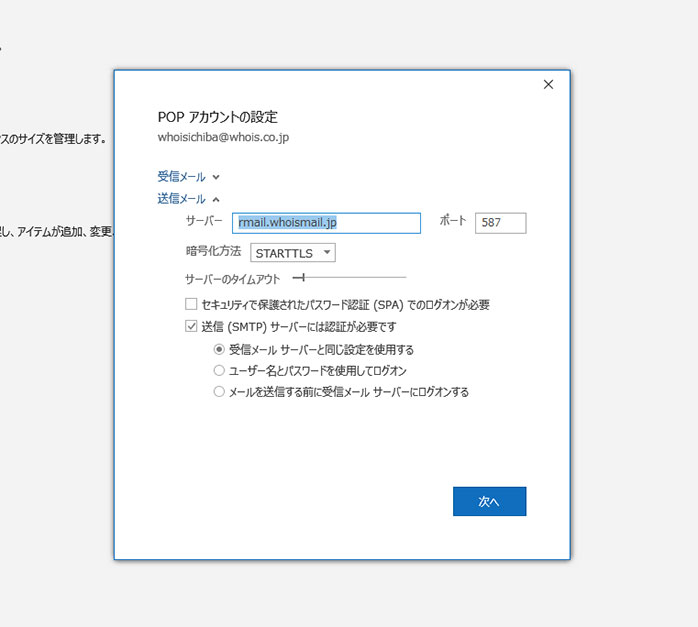Click the right end of the timeout slider track
This screenshot has width=698, height=627.
point(405,277)
